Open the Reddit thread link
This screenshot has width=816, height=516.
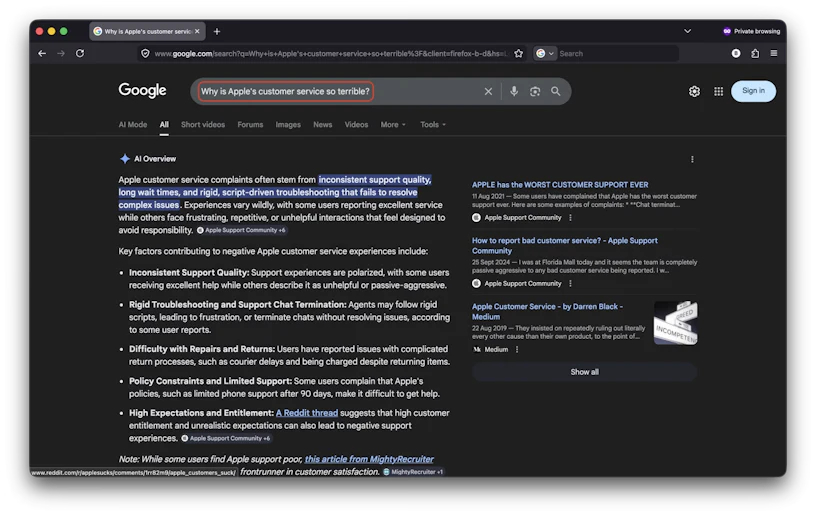(306, 413)
